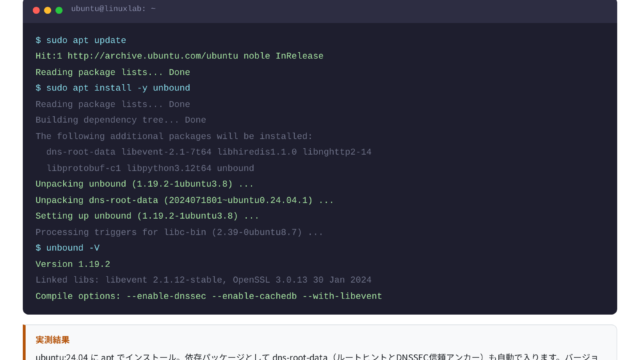
Task: Click 'The following additional packages will be installed:' line
Action: [x=174, y=136]
